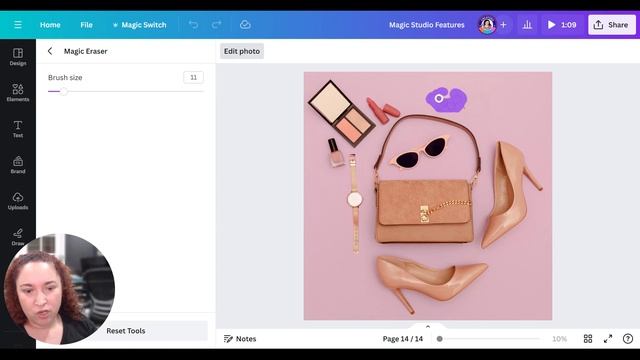640x360 pixels.
Task: Open grid view of pages
Action: point(588,339)
